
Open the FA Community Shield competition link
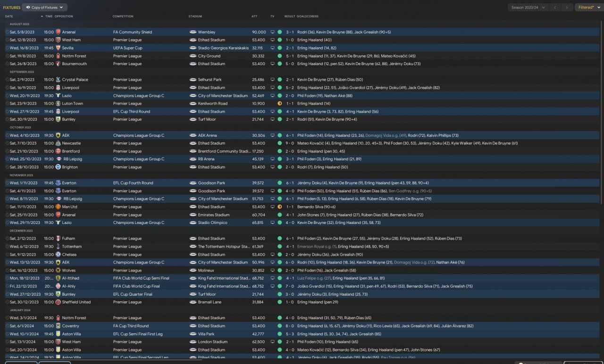(133, 32)
